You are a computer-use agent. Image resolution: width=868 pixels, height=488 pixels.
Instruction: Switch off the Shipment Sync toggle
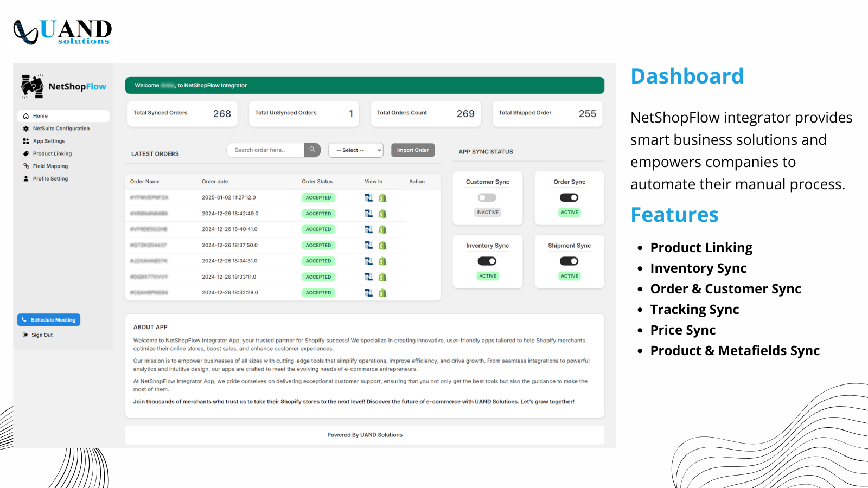[569, 261]
